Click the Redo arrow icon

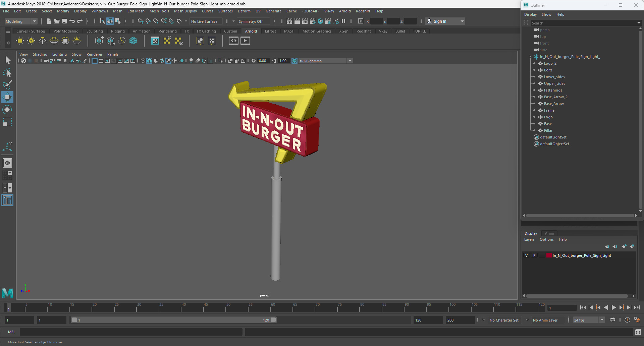80,21
